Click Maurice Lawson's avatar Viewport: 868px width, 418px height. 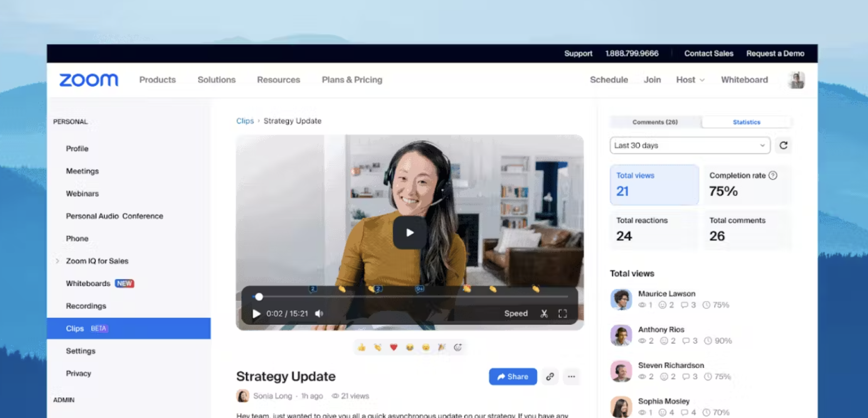click(621, 299)
